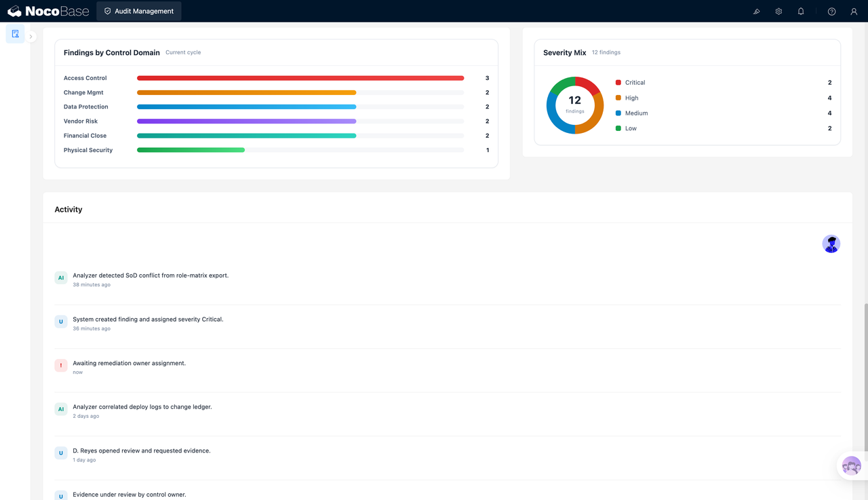Click the '2 days ago' timestamp
868x500 pixels.
pyautogui.click(x=86, y=416)
